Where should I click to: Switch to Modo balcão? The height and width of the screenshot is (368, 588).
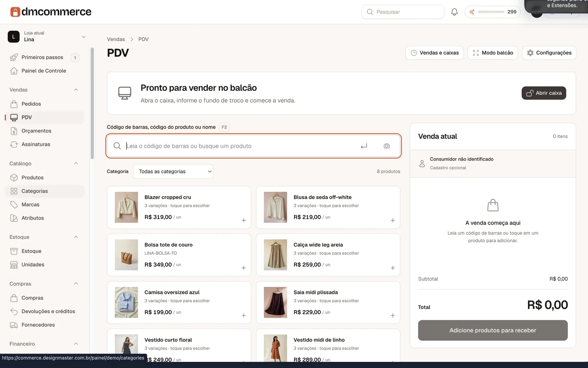[x=493, y=53]
